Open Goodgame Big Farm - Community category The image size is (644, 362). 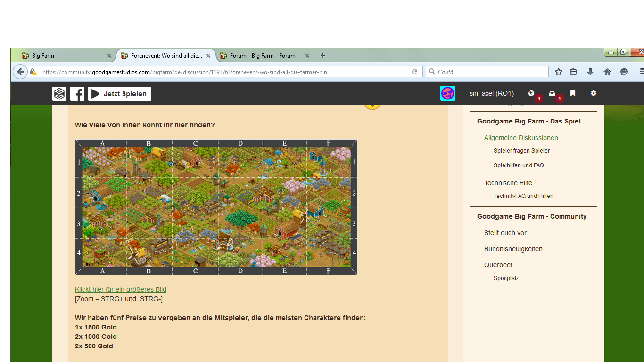coord(532,216)
